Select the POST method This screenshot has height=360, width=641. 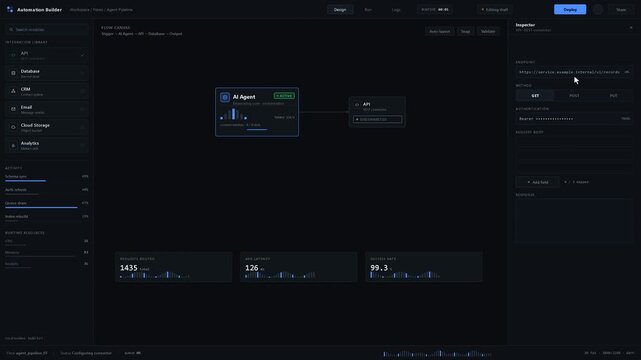pos(574,96)
